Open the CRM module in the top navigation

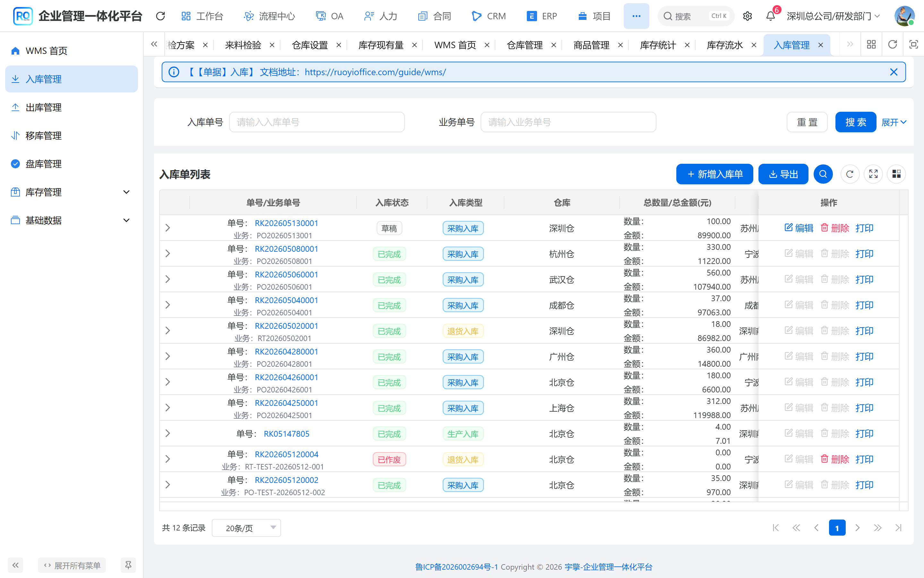point(489,16)
